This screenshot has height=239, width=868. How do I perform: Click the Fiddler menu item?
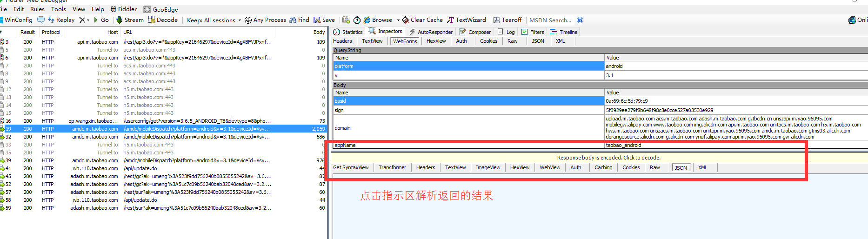pyautogui.click(x=124, y=9)
